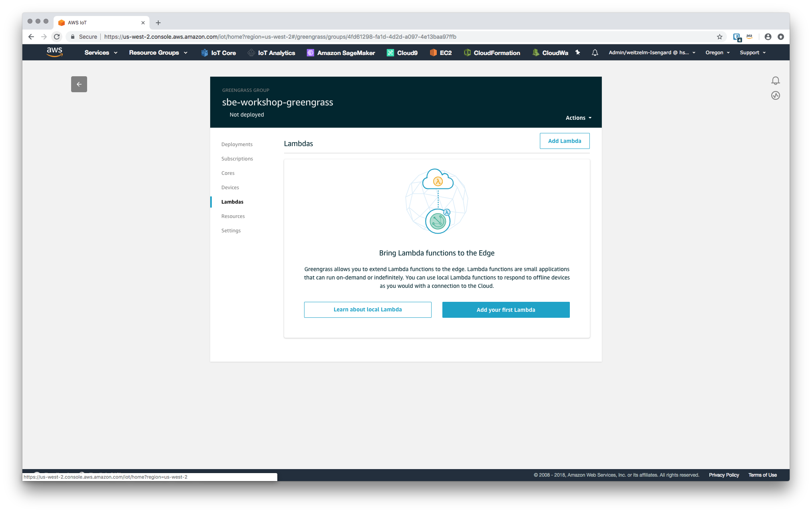Screen dimensions: 812x513
Task: Click the gray back arrow button
Action: [x=79, y=84]
